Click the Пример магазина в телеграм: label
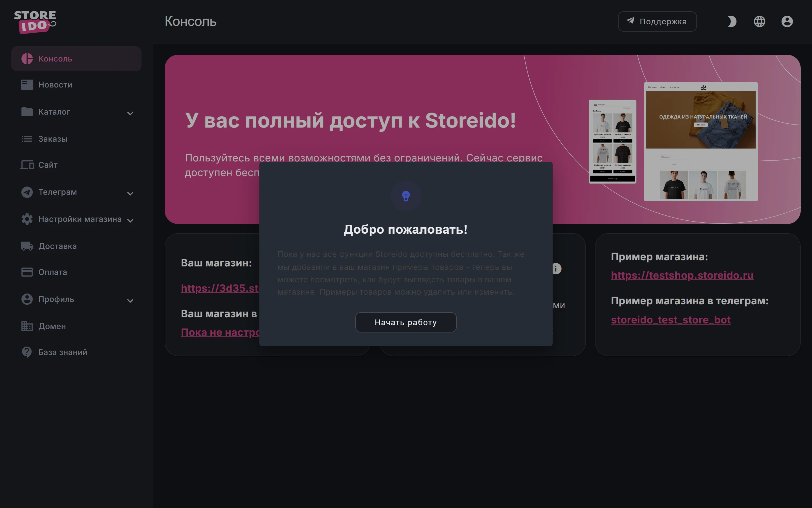This screenshot has width=812, height=508. (x=690, y=301)
